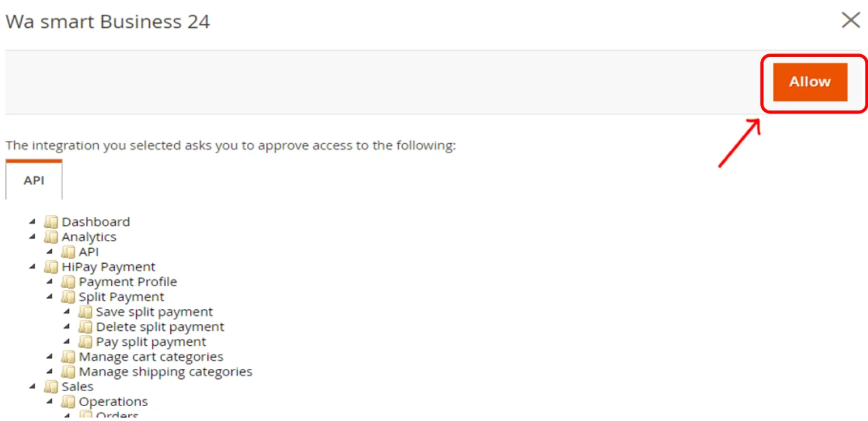
Task: Collapse the Split Payment tree arrow
Action: pos(50,297)
